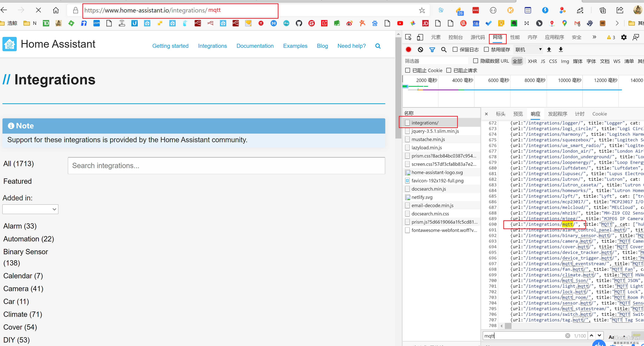
Task: Stop network recording with red button
Action: click(408, 50)
